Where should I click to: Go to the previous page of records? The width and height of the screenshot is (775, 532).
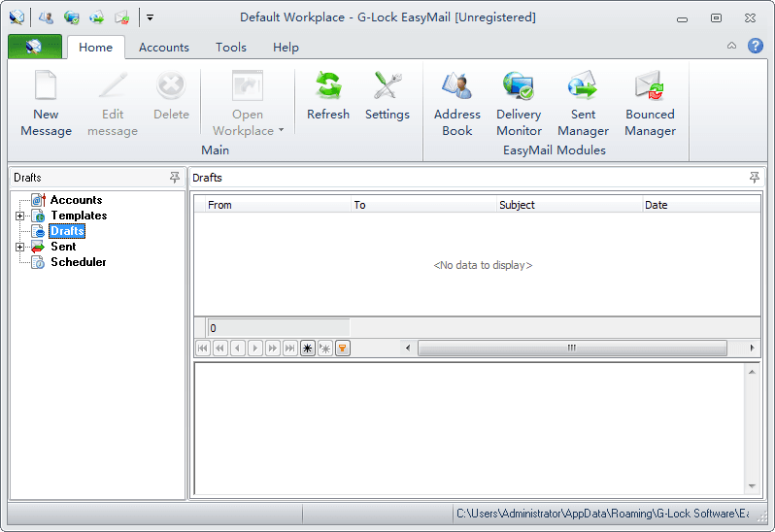(x=219, y=349)
